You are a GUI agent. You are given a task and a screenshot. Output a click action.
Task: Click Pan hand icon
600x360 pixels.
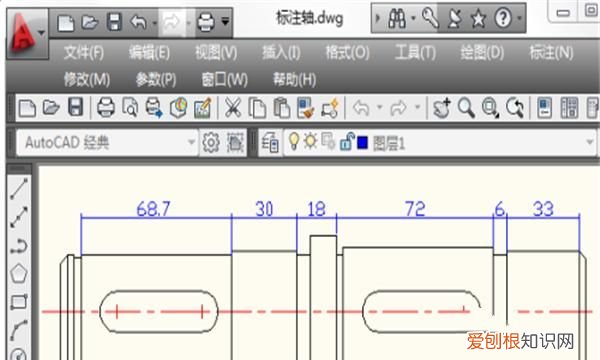coord(442,108)
